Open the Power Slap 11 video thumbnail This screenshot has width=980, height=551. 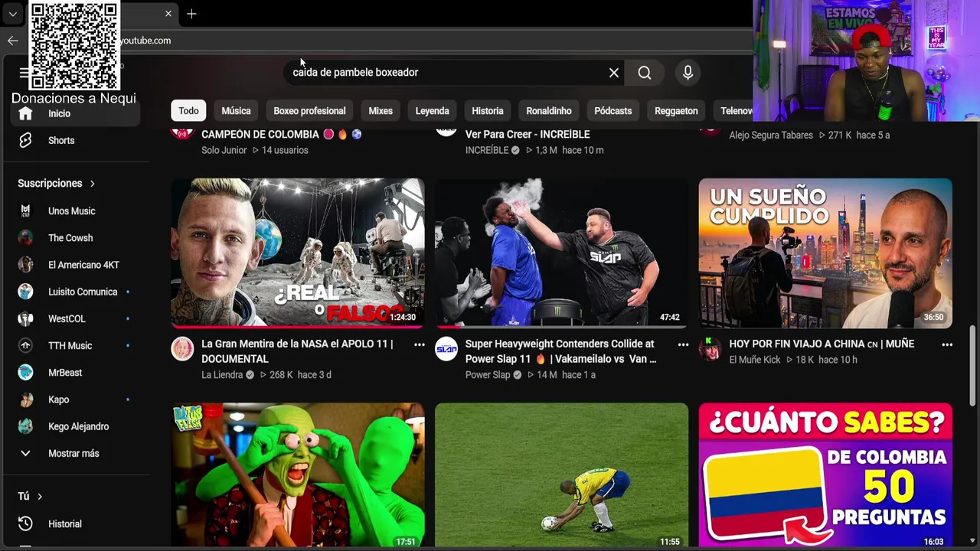561,253
